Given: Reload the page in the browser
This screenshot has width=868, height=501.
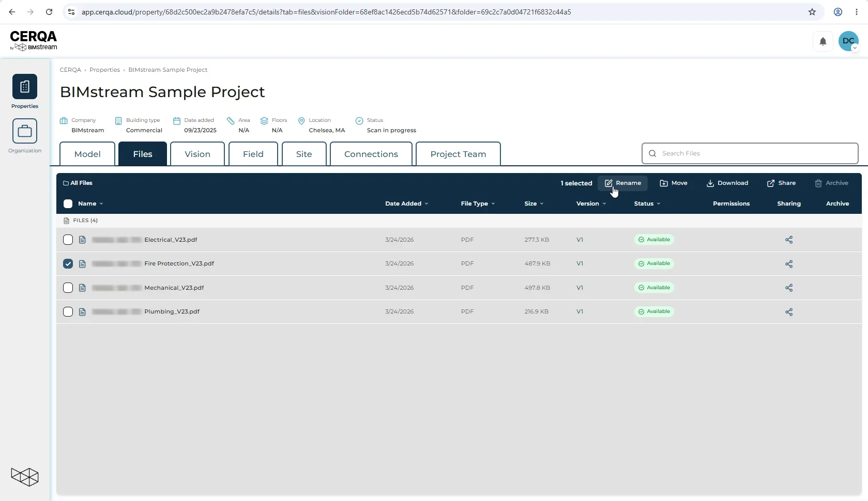Looking at the screenshot, I should pos(49,12).
